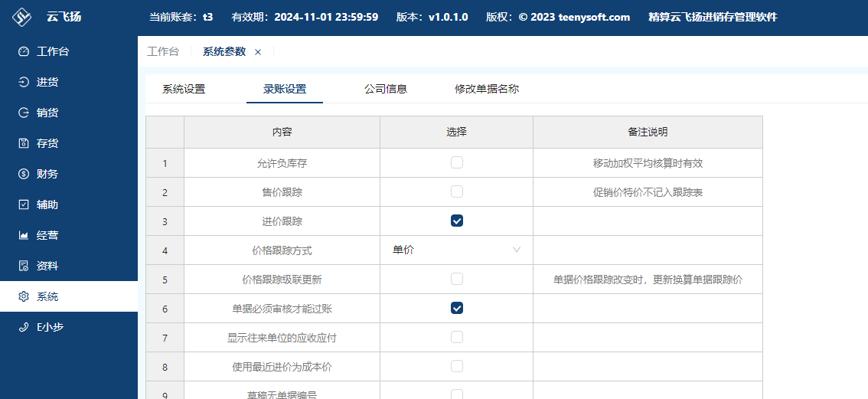Click the 选择 column header
This screenshot has width=868, height=399.
pyautogui.click(x=457, y=132)
